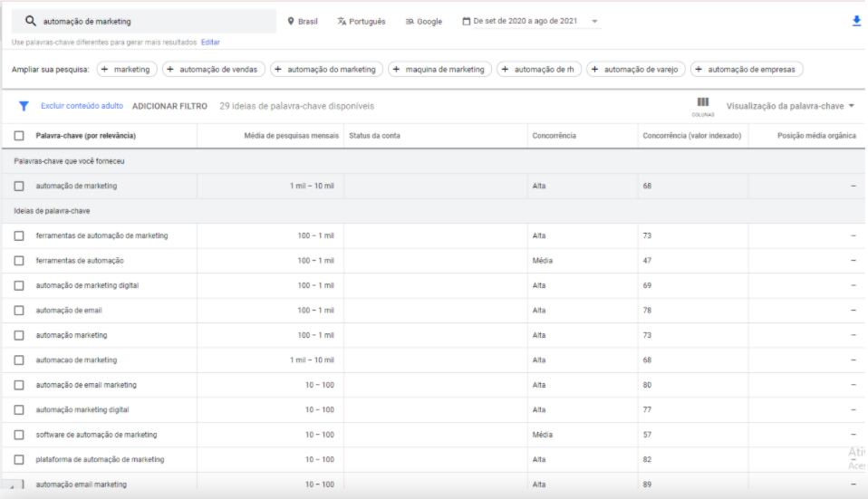Click the language translate icon
868x499 pixels.
pyautogui.click(x=342, y=21)
